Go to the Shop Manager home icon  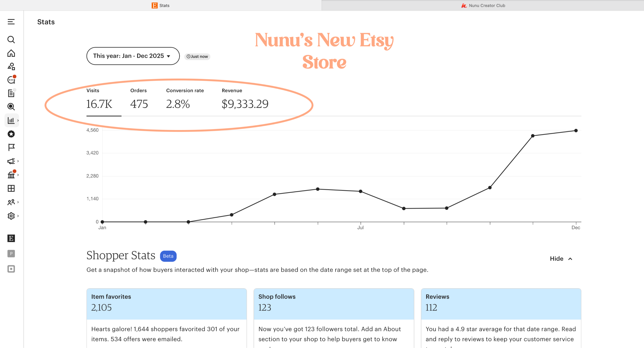tap(11, 53)
